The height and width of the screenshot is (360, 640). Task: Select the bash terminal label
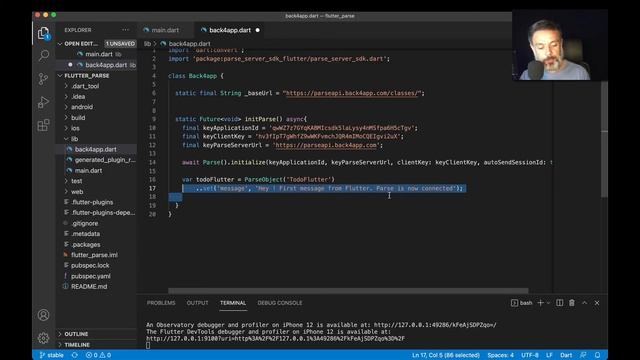(522, 303)
